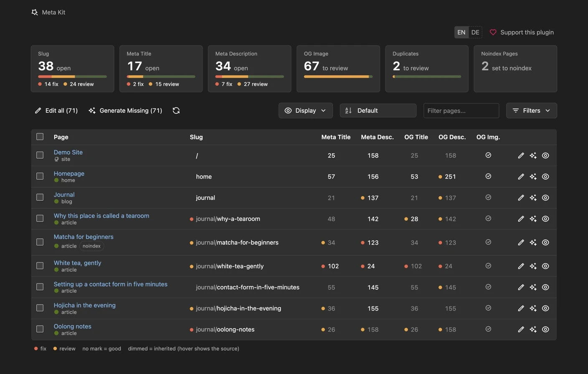Image resolution: width=588 pixels, height=374 pixels.
Task: Click the noindex badge on Matcha for beginners
Action: click(x=91, y=246)
